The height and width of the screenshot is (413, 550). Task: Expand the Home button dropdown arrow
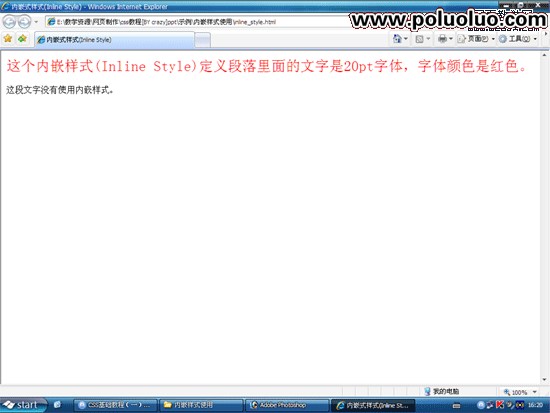[406, 39]
